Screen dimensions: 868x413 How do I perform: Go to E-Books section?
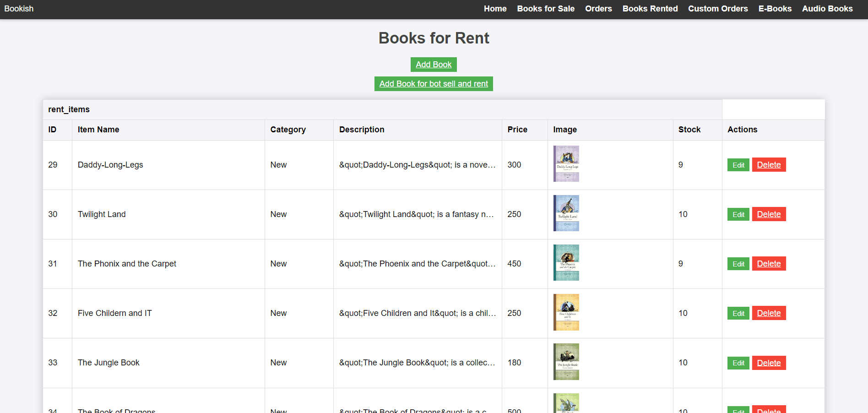point(775,9)
